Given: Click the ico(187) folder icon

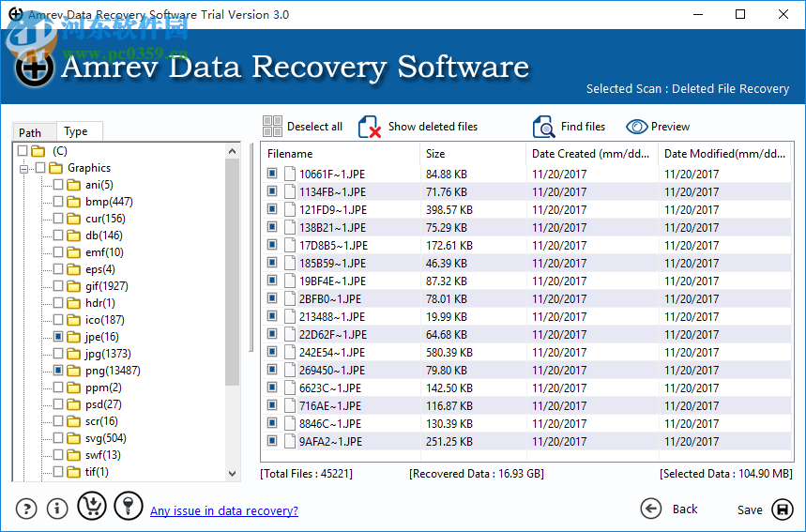Looking at the screenshot, I should click(x=73, y=320).
